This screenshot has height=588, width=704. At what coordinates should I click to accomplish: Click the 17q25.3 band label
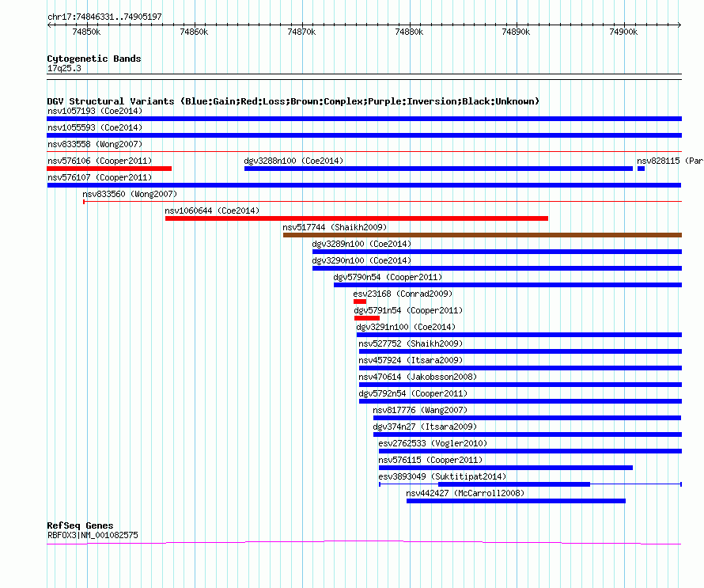(64, 68)
